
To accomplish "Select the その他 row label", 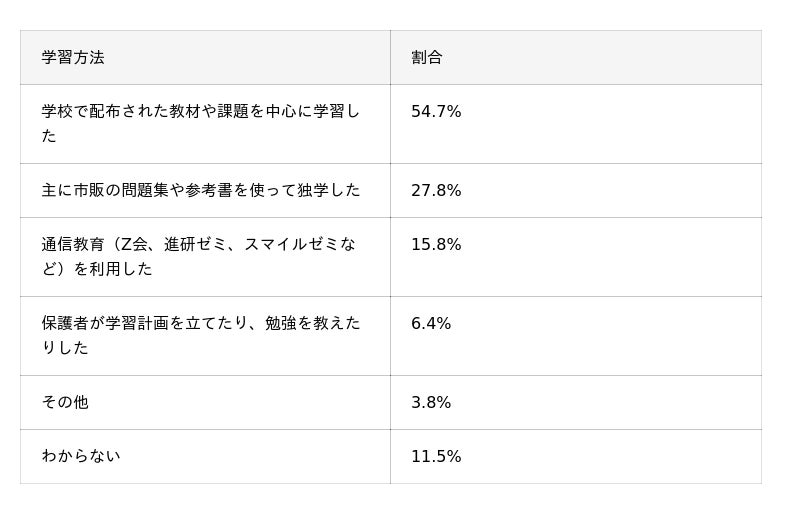I will click(x=65, y=402).
